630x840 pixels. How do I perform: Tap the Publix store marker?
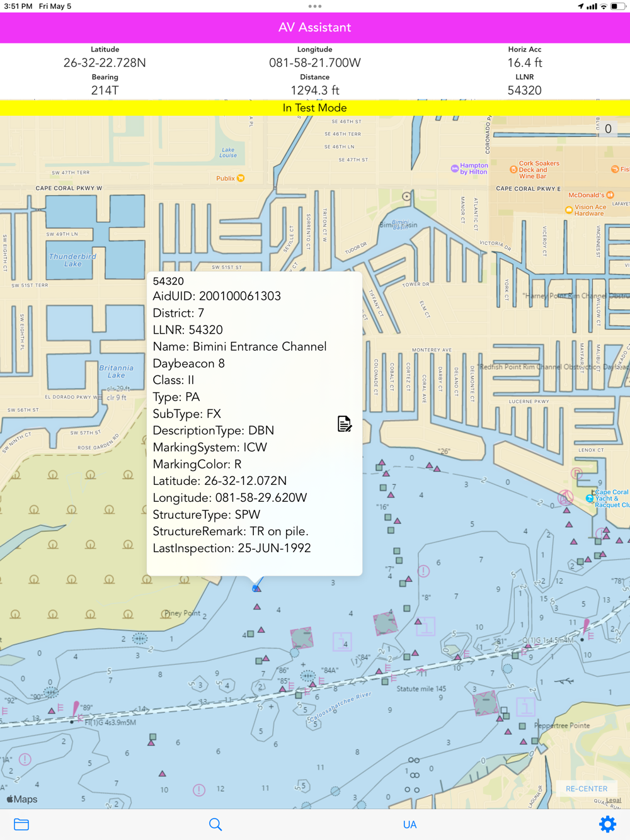click(241, 178)
